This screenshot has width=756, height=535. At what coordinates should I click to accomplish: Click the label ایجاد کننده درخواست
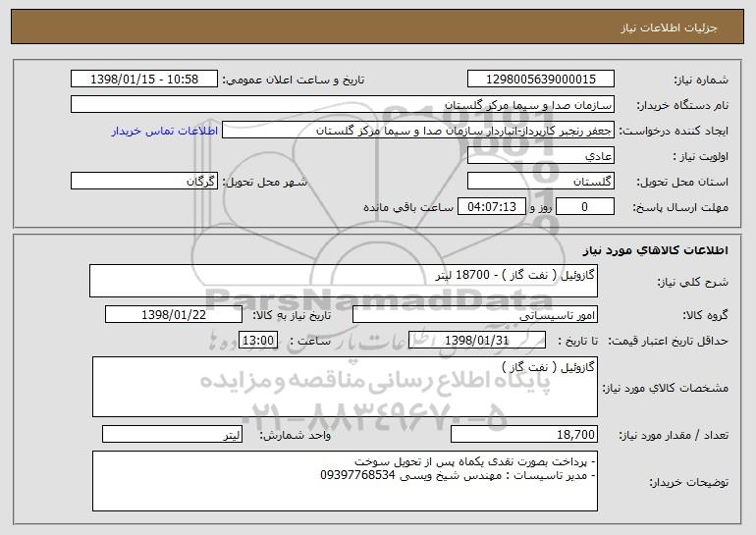[674, 132]
